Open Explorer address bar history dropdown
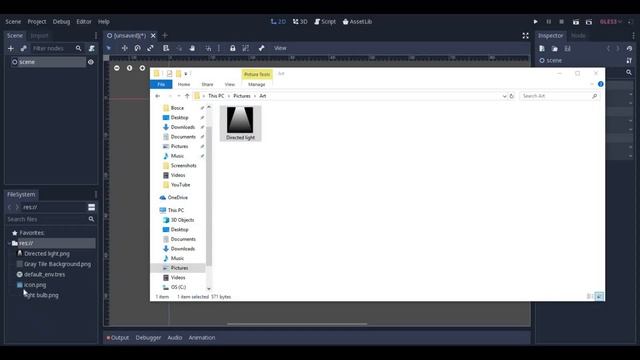Viewport: 640px width, 360px height. coord(504,96)
